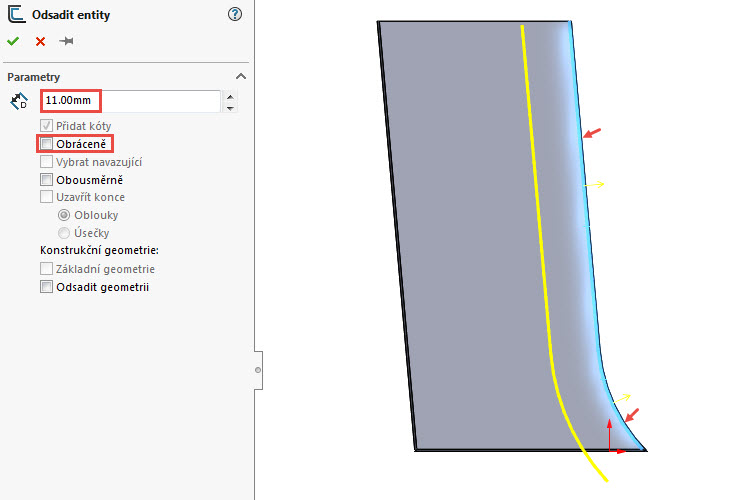This screenshot has width=750, height=500.
Task: Open help for Odsadit entity
Action: coord(235,14)
